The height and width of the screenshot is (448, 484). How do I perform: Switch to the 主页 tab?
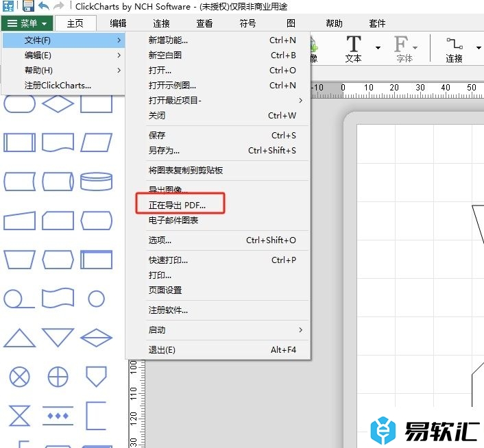click(x=75, y=23)
